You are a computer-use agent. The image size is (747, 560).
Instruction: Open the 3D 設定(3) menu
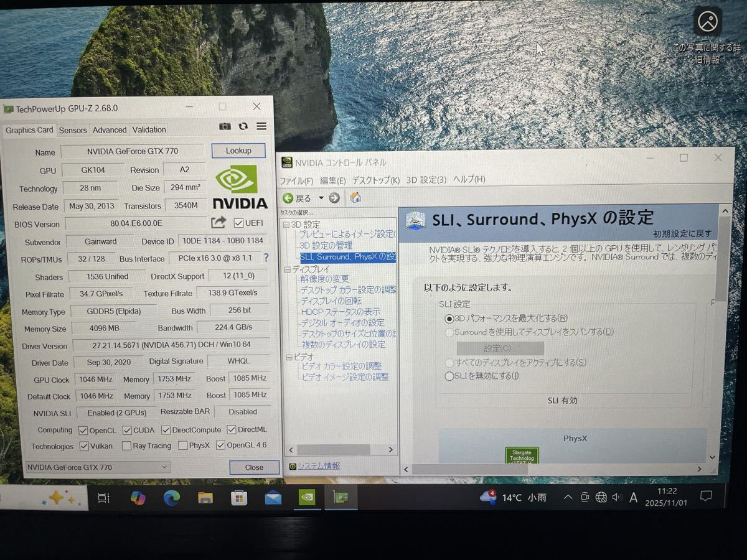coord(426,180)
